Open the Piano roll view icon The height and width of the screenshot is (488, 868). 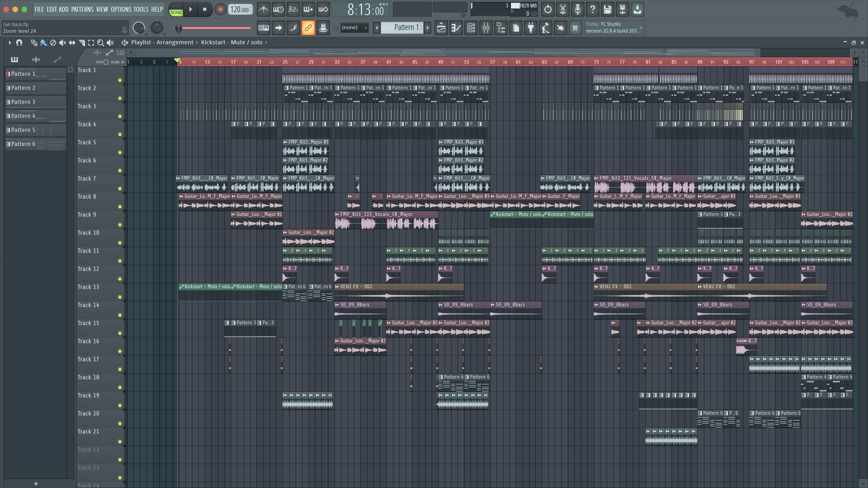456,28
